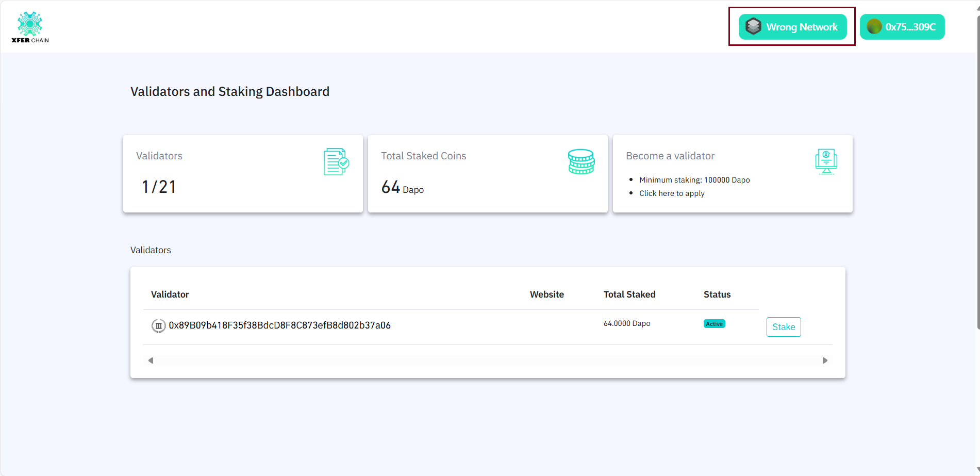This screenshot has width=980, height=476.
Task: Toggle the Active status badge
Action: click(714, 323)
